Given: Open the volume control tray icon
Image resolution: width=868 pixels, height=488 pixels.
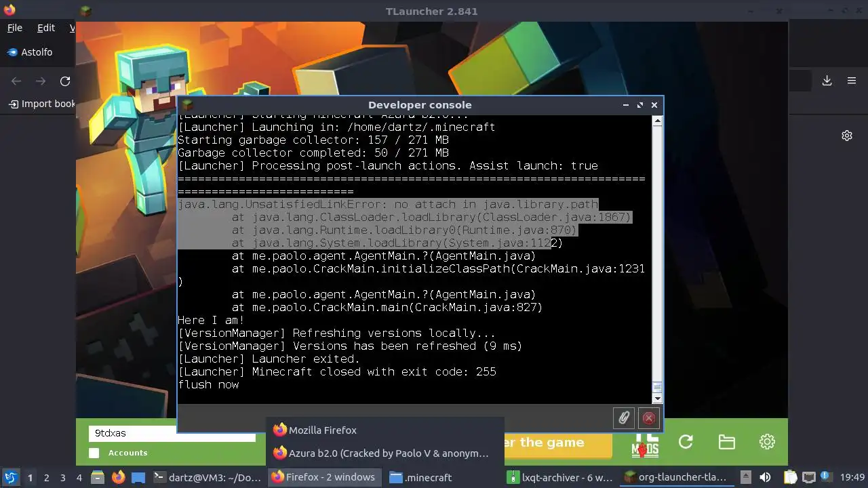Looking at the screenshot, I should coord(766,477).
